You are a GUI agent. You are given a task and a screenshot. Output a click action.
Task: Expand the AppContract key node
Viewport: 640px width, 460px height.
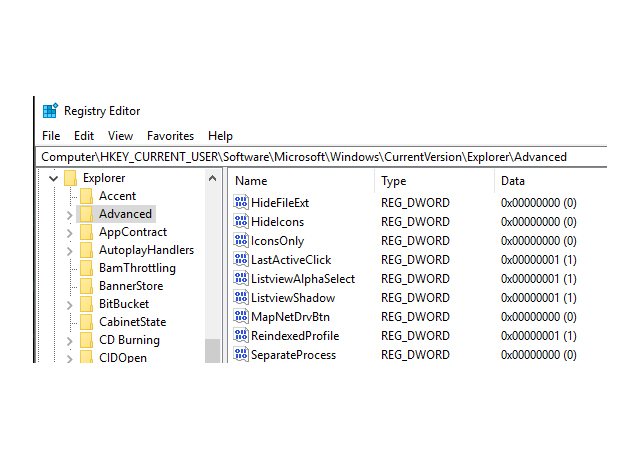70,233
